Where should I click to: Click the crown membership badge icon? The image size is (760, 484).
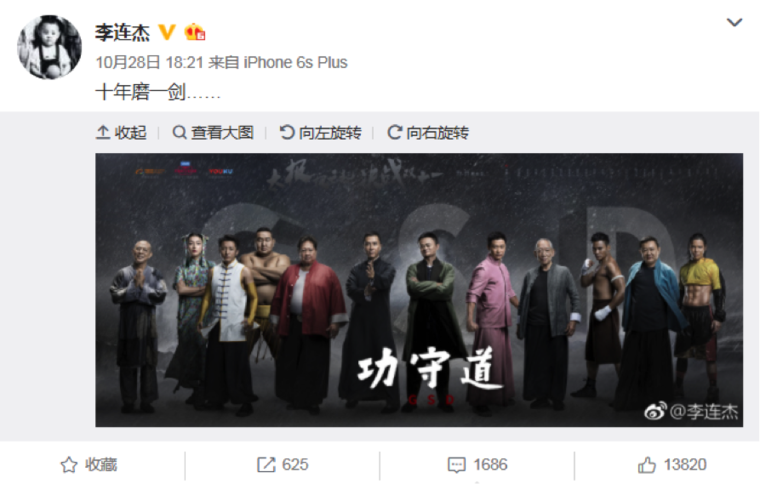195,32
